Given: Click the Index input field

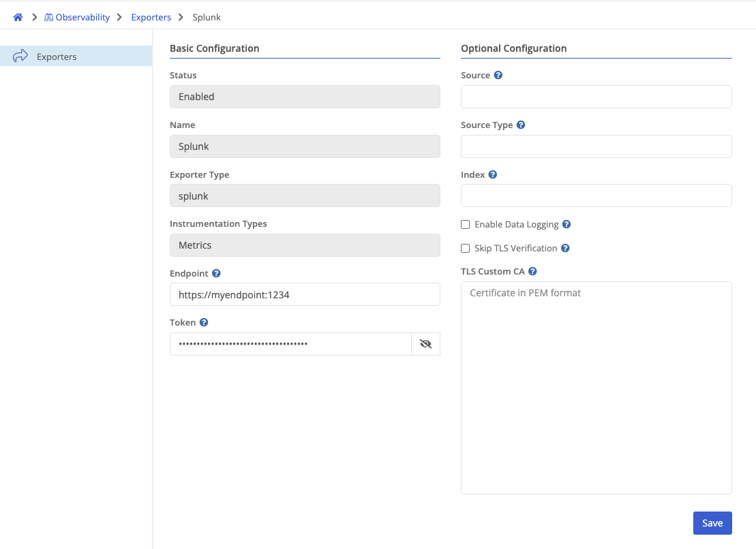Looking at the screenshot, I should coord(596,195).
